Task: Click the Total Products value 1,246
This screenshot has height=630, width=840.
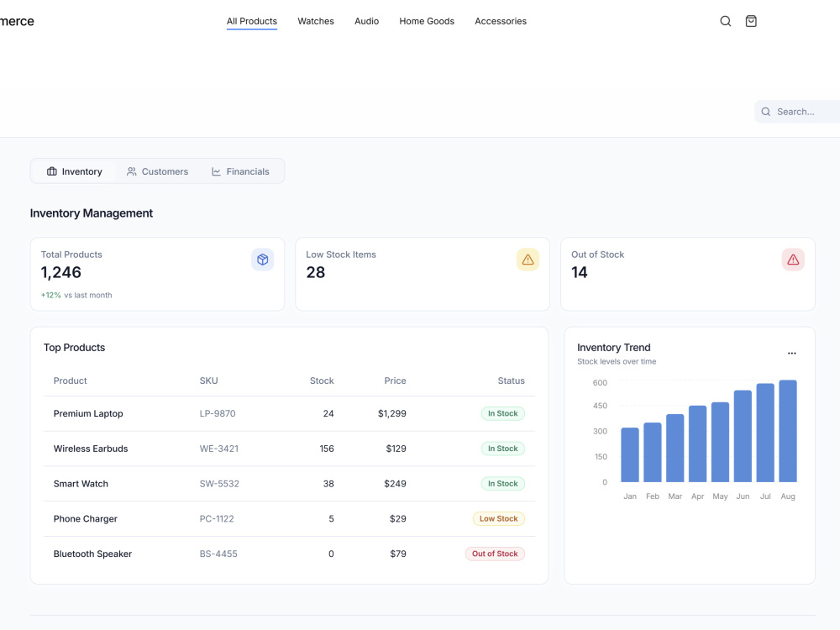Action: tap(61, 273)
